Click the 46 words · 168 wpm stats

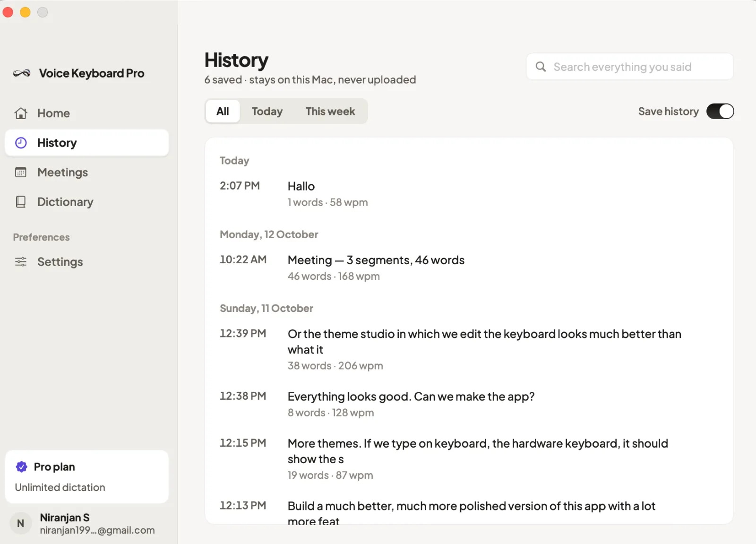point(334,276)
